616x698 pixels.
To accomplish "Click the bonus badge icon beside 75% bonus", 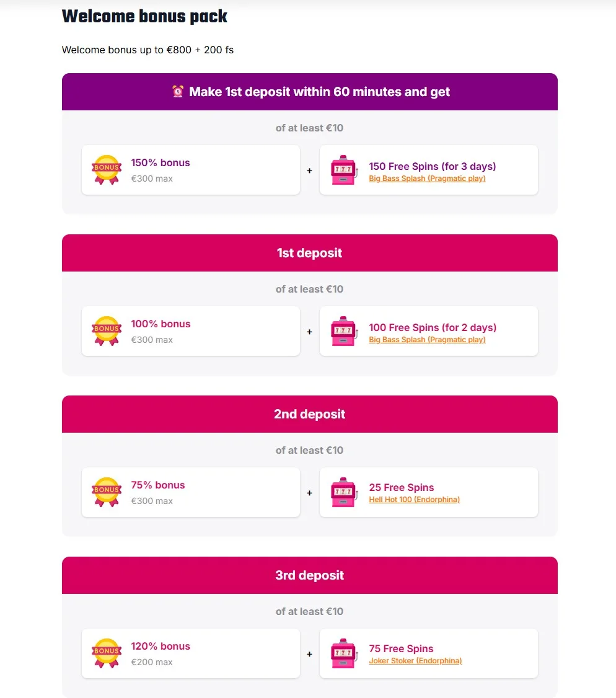I will pyautogui.click(x=107, y=492).
